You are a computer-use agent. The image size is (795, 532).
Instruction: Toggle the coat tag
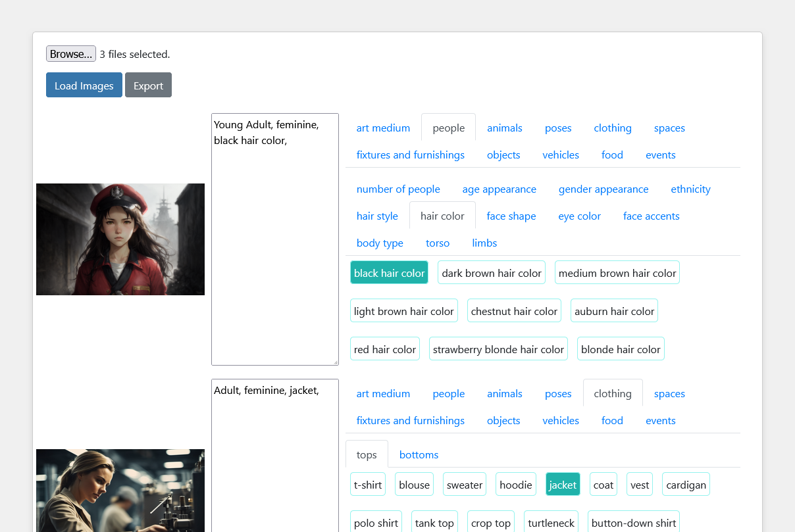(x=603, y=485)
